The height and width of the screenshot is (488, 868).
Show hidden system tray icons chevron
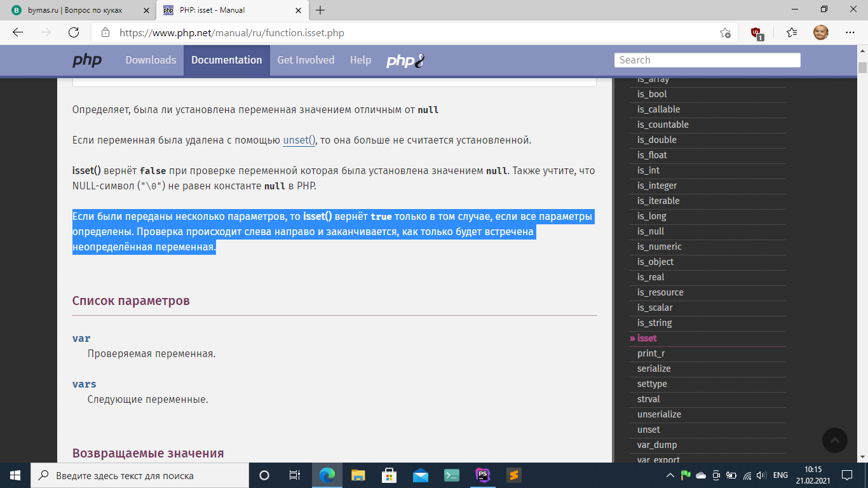(x=670, y=475)
